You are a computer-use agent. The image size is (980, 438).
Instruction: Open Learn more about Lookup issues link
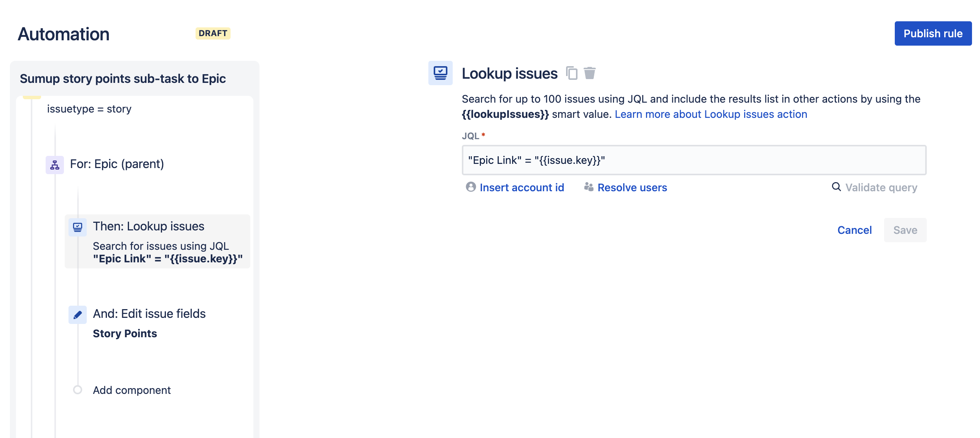click(711, 114)
